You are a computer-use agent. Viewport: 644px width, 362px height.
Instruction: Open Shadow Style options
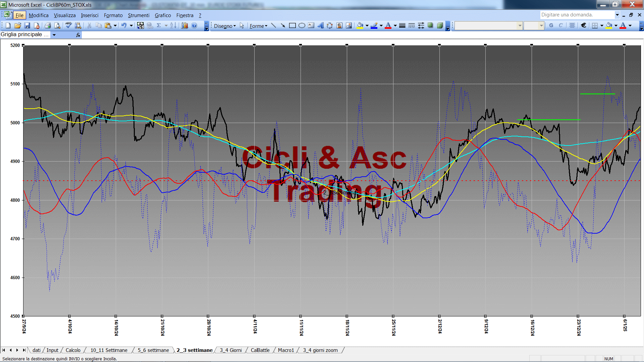[x=430, y=25]
